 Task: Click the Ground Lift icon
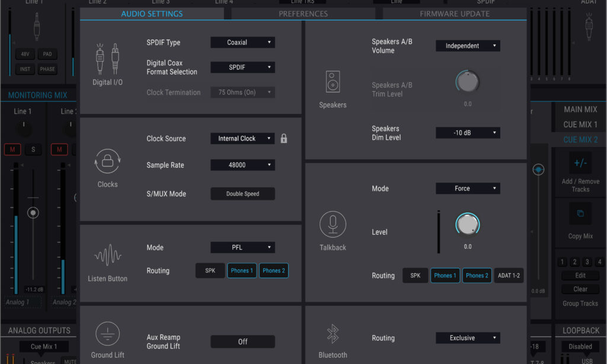107,334
